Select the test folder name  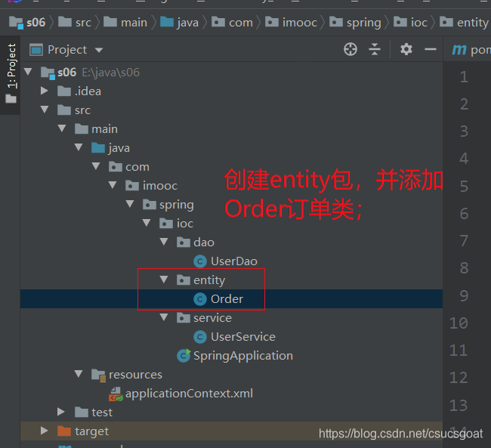(x=102, y=412)
